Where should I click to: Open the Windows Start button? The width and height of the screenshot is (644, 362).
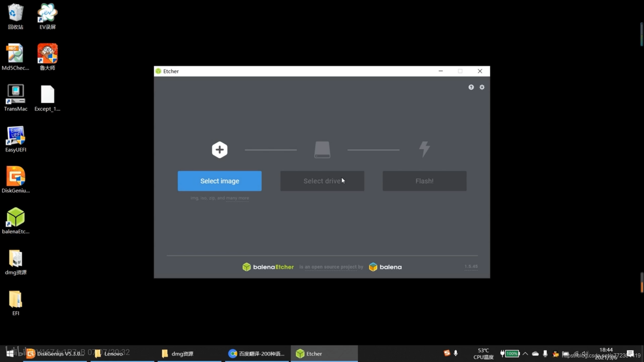(x=10, y=353)
